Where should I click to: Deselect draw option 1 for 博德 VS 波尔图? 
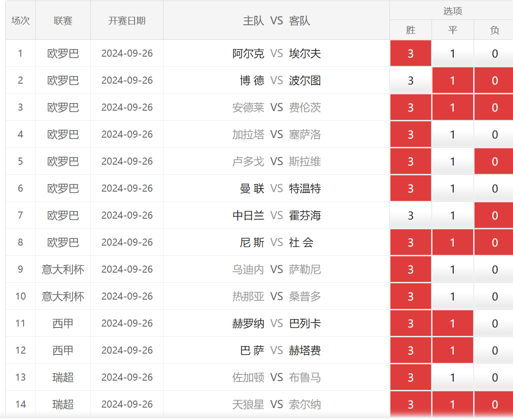point(452,81)
